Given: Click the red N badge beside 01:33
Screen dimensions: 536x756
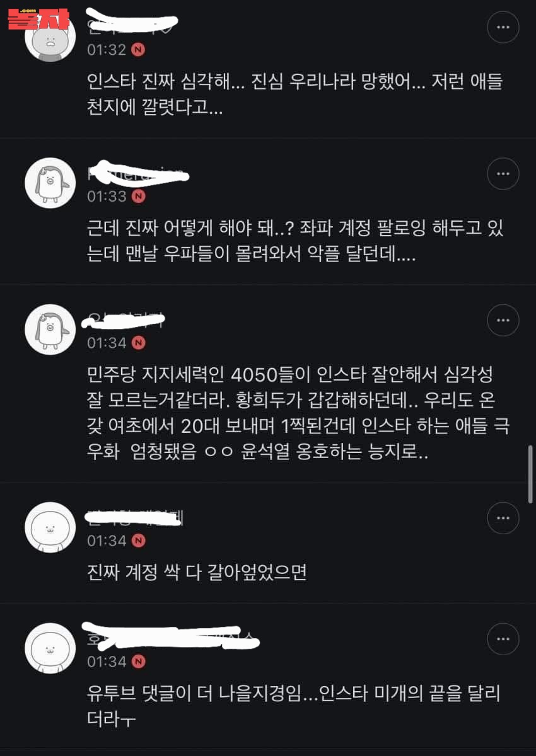Looking at the screenshot, I should pos(139,196).
